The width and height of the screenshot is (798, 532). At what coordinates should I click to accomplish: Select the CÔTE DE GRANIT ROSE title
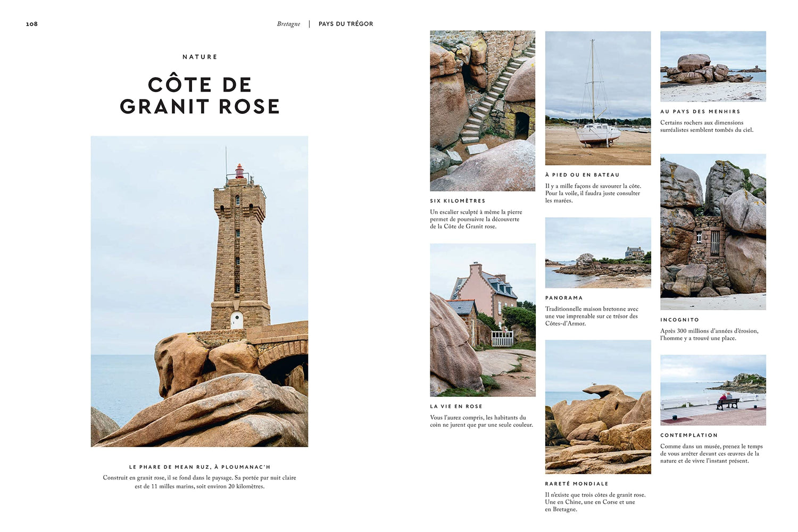[200, 95]
